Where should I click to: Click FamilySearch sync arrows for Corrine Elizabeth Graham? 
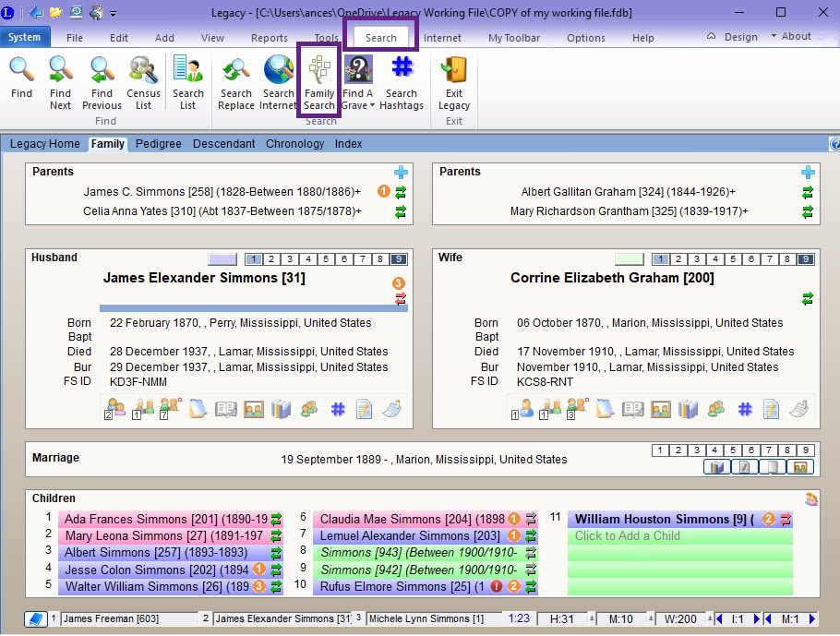pos(808,298)
